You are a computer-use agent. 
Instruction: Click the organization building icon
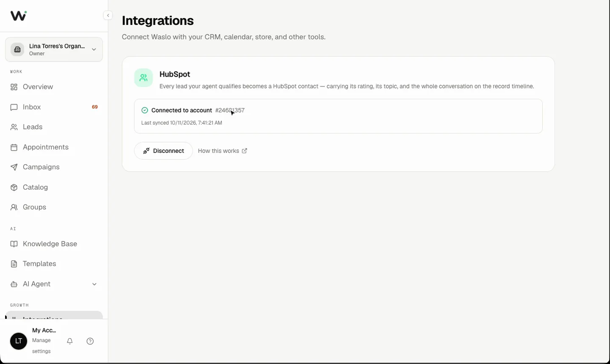click(x=17, y=50)
